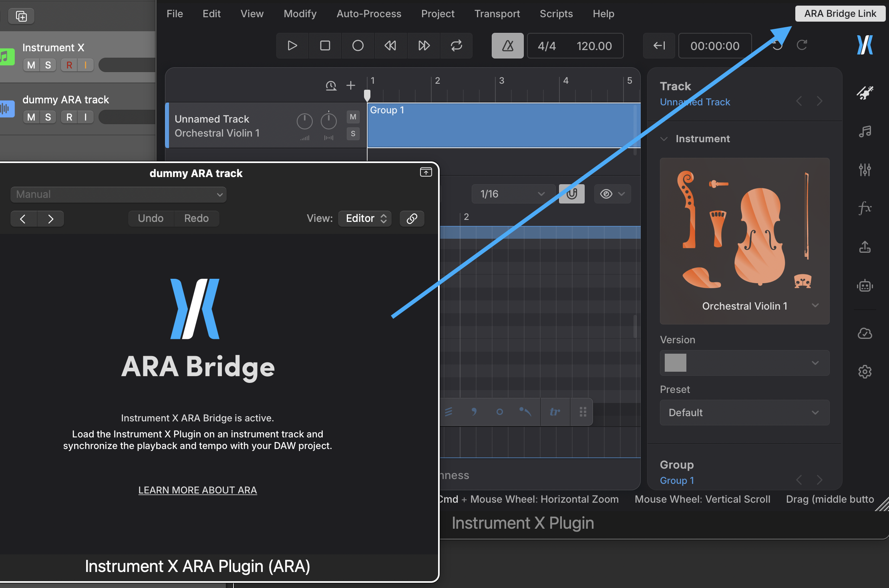
Task: Select the trill articulation tool
Action: tap(555, 412)
